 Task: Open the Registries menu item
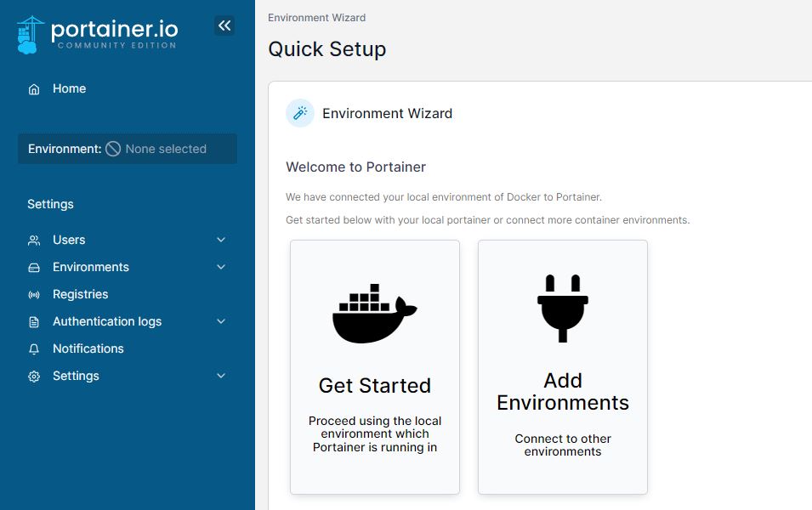80,294
